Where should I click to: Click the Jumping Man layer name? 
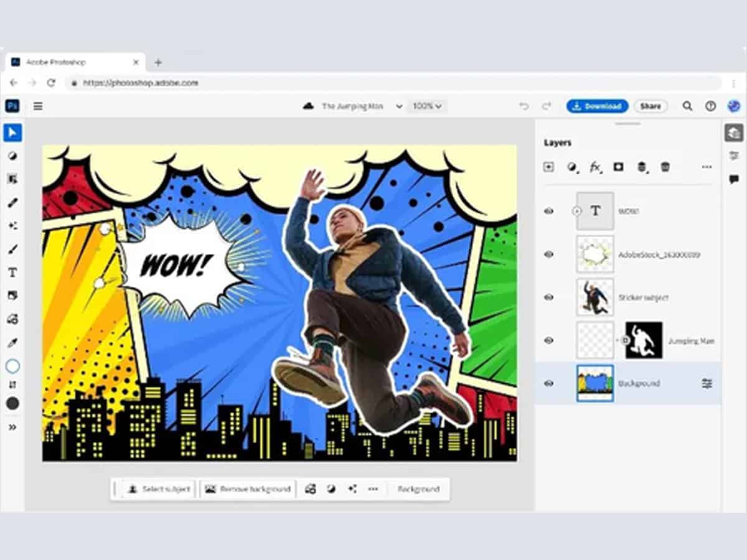pyautogui.click(x=691, y=341)
